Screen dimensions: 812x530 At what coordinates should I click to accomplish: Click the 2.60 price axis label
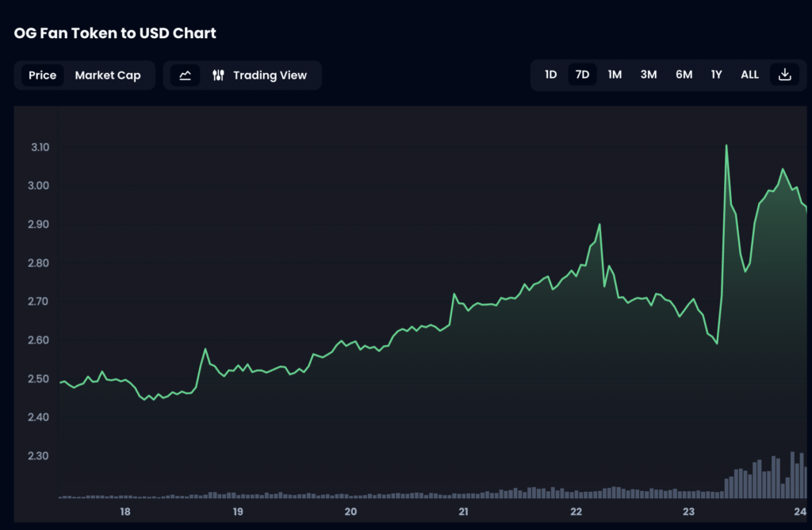38,340
